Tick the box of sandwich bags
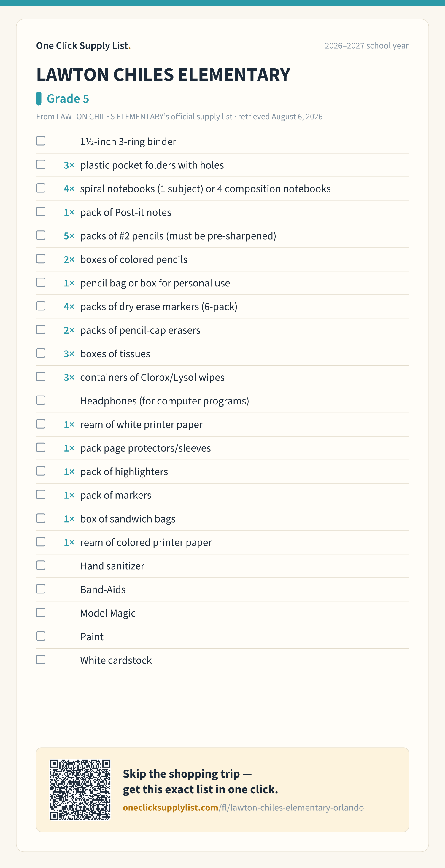The height and width of the screenshot is (868, 445). [41, 518]
